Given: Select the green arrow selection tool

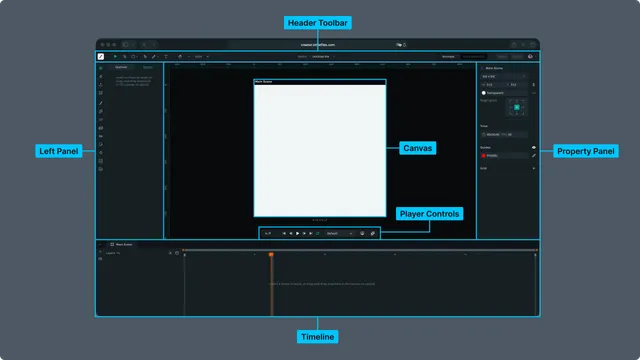Looking at the screenshot, I should pyautogui.click(x=116, y=57).
